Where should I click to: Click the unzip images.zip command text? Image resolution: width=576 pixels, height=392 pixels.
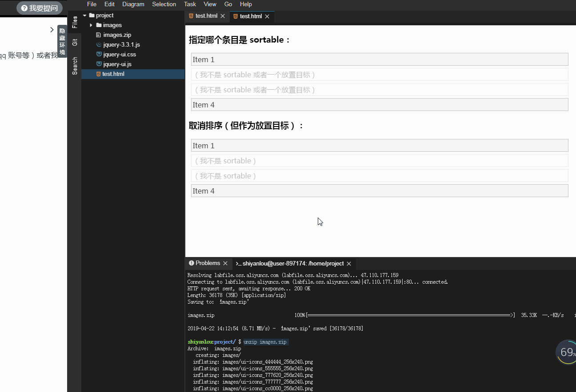265,342
